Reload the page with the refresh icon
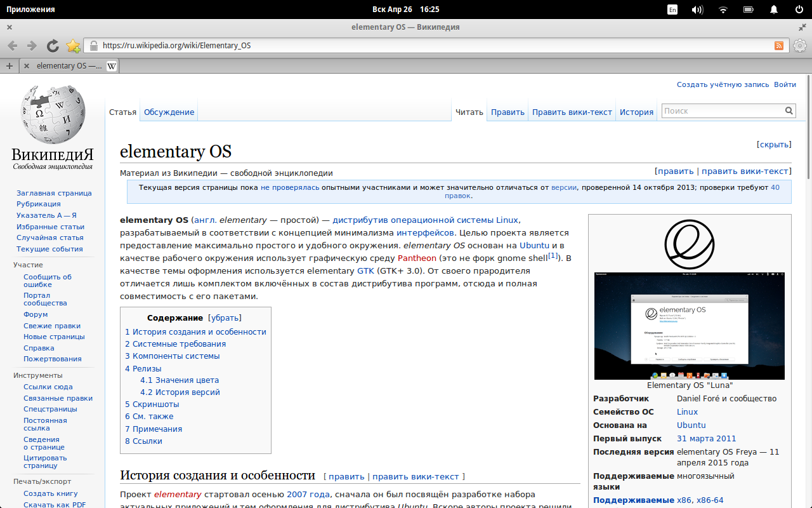This screenshot has height=508, width=812. (x=53, y=46)
